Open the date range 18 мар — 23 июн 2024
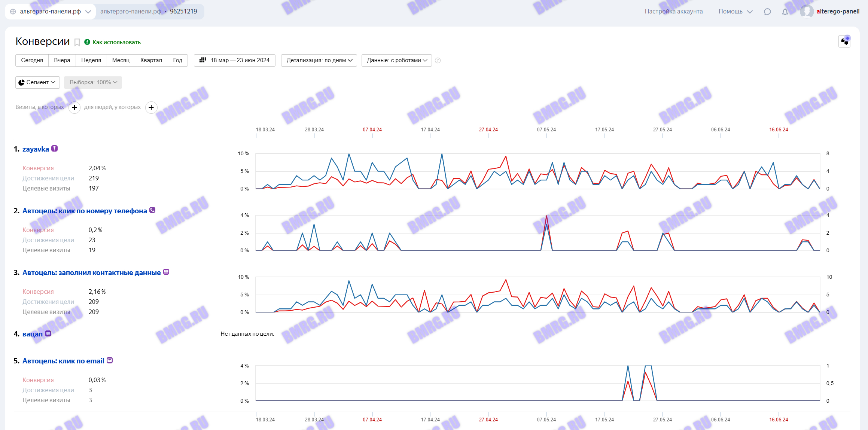 tap(235, 60)
